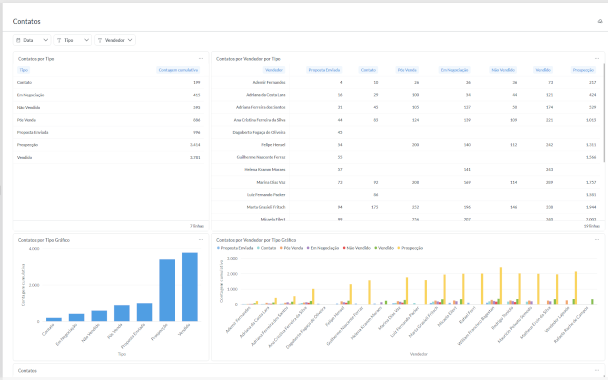608x380 pixels.
Task: Open the Tipo filter dropdown
Action: click(x=73, y=40)
